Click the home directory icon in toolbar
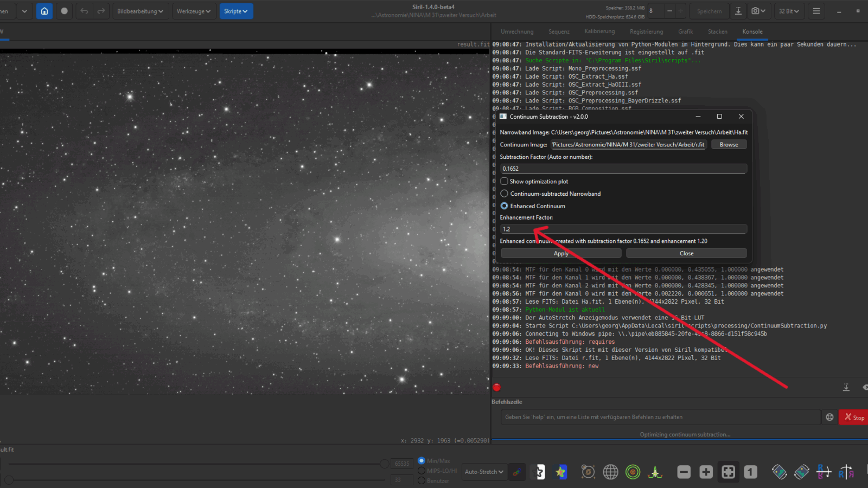 44,11
